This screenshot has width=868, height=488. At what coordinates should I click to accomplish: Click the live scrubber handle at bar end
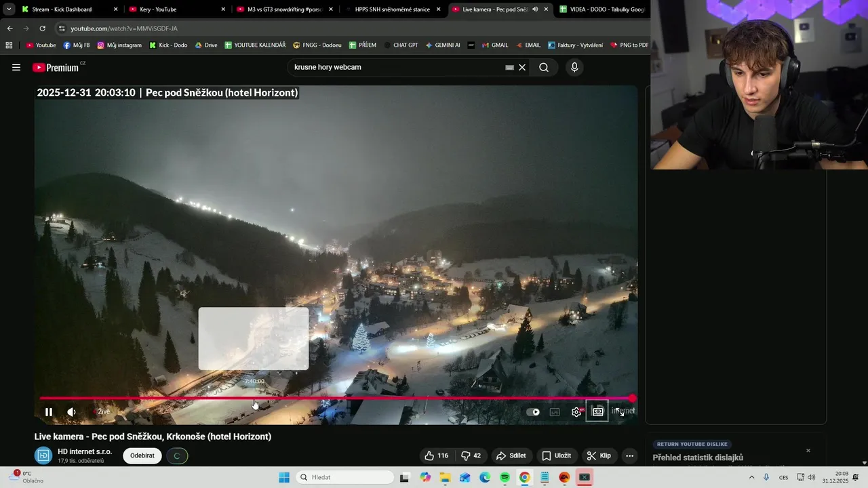[633, 399]
